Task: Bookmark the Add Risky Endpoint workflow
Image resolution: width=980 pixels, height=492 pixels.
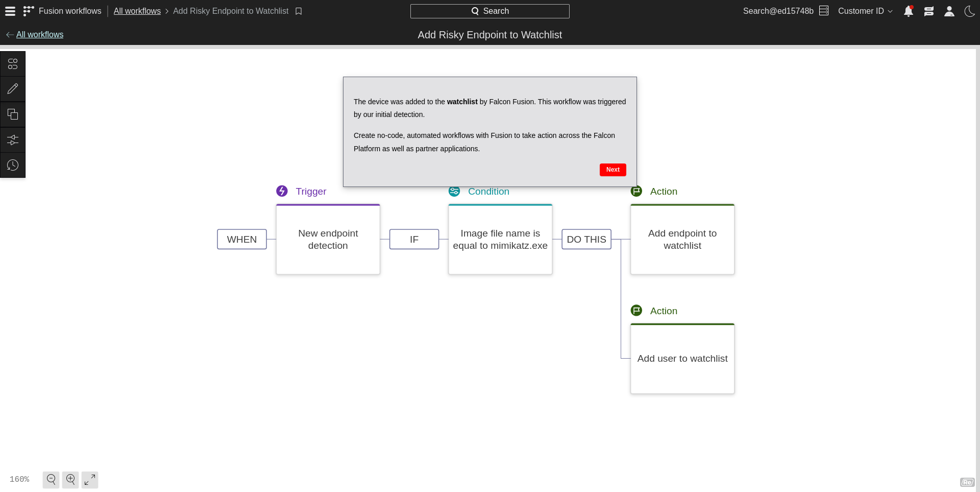Action: pos(299,11)
